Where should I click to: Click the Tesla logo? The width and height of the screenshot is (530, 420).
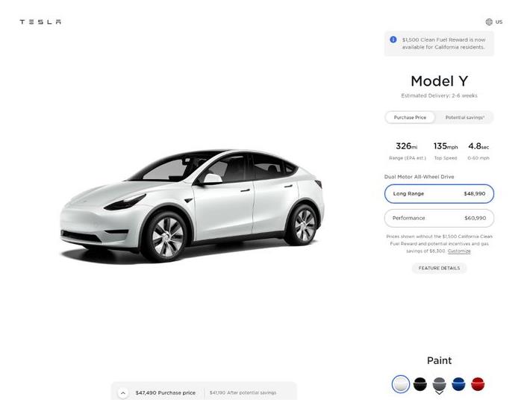click(x=40, y=22)
